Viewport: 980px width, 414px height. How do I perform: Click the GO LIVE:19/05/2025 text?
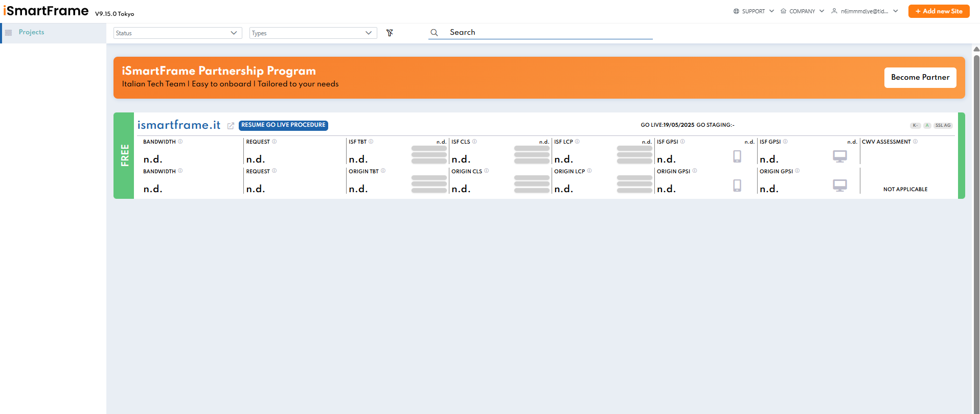click(x=668, y=125)
